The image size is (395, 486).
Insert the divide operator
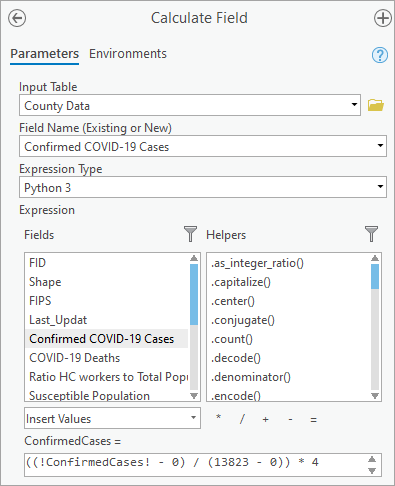point(242,418)
